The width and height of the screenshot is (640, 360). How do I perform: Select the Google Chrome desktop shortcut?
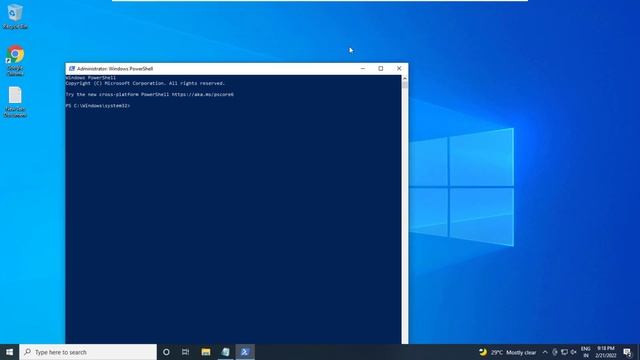coord(15,60)
